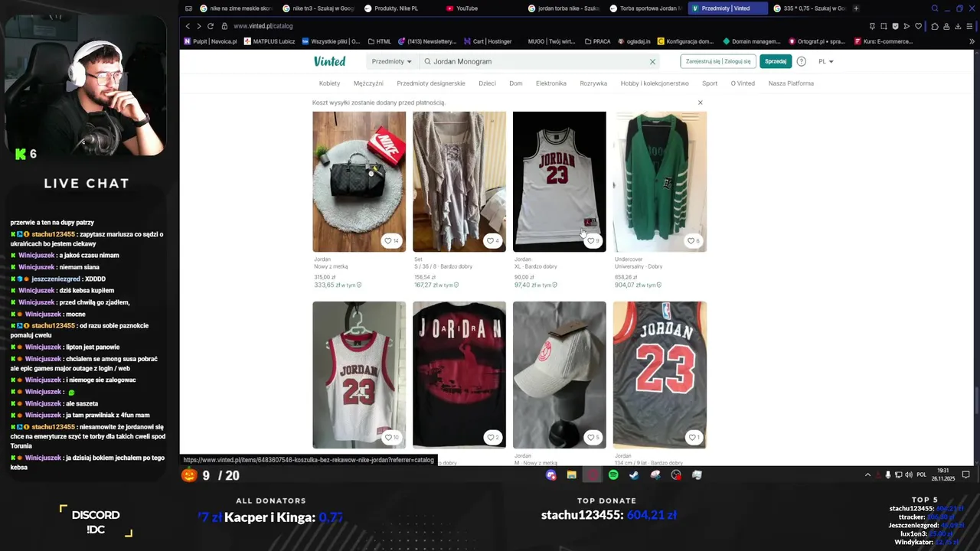Clear the Jordan Monogram search text
The height and width of the screenshot is (551, 980).
(652, 61)
